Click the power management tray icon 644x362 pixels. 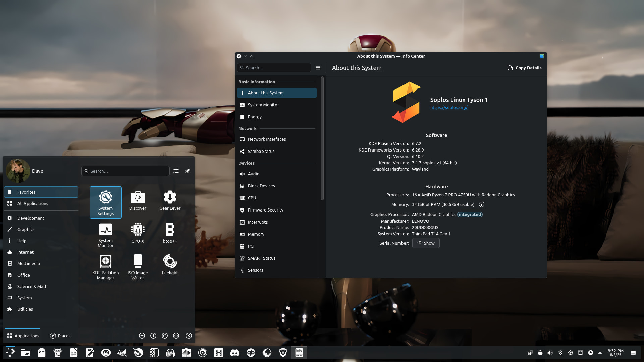[x=591, y=353]
